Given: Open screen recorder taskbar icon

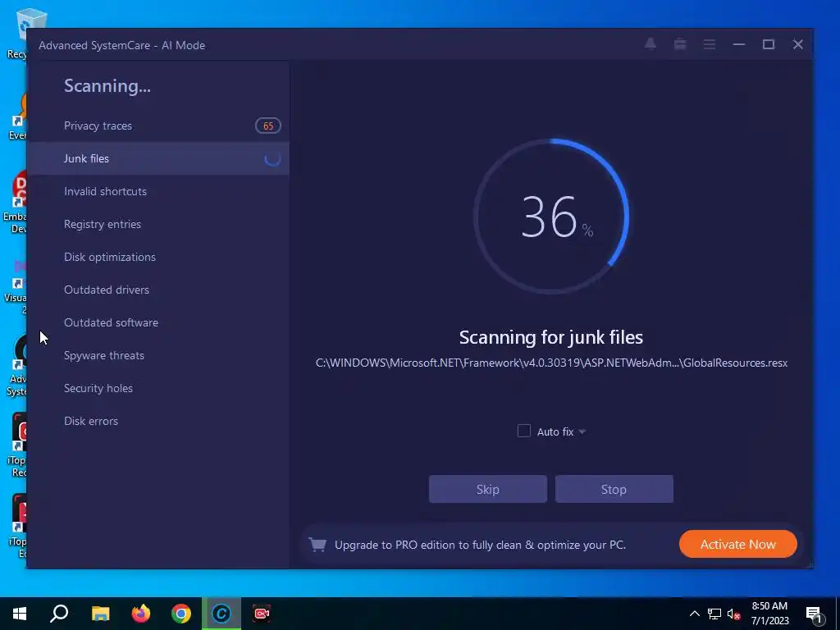Looking at the screenshot, I should [262, 614].
